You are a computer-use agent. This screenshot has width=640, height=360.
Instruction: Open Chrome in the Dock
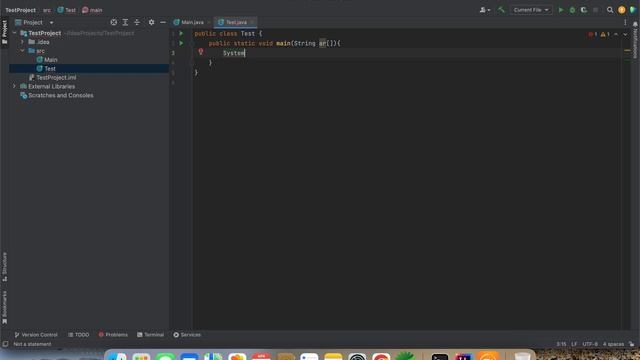(381, 357)
